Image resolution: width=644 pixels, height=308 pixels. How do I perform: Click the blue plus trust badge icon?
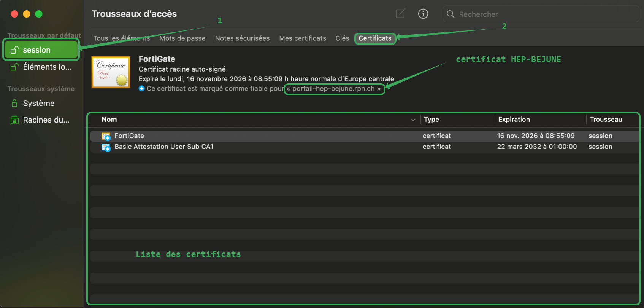pyautogui.click(x=141, y=88)
